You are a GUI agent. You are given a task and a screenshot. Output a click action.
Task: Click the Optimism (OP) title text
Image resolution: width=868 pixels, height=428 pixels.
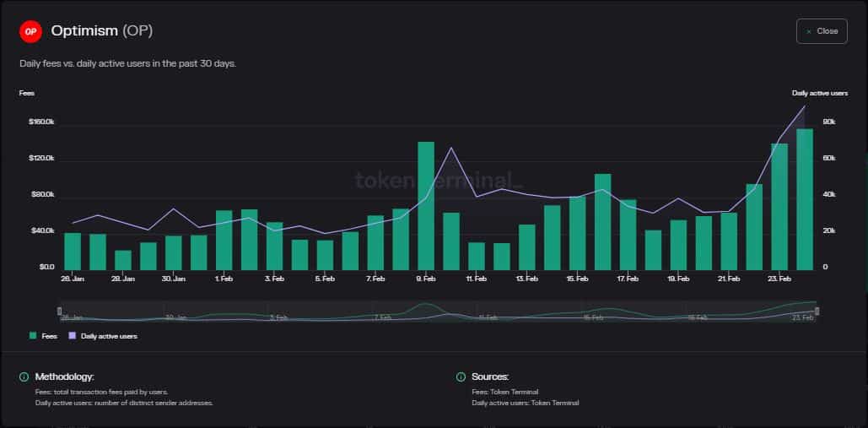(101, 31)
